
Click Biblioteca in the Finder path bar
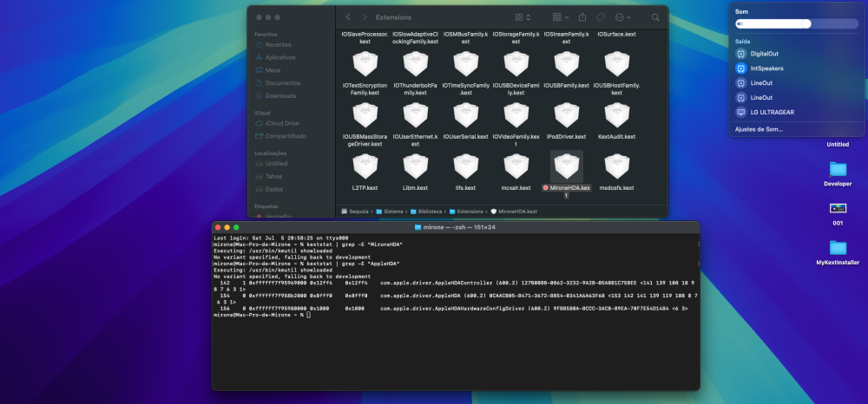pyautogui.click(x=426, y=212)
